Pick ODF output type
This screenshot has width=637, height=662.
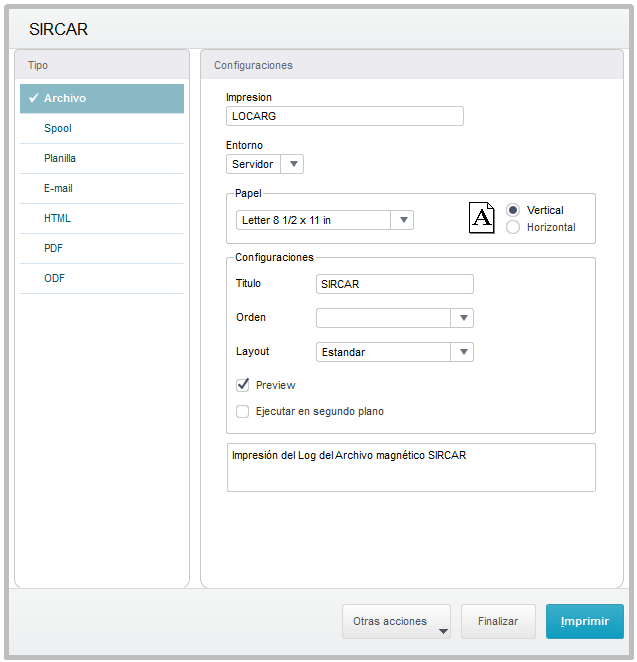coord(54,278)
